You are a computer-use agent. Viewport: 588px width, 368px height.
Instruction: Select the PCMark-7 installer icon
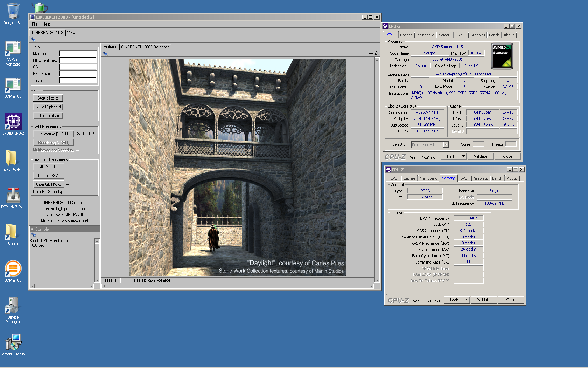coord(13,198)
